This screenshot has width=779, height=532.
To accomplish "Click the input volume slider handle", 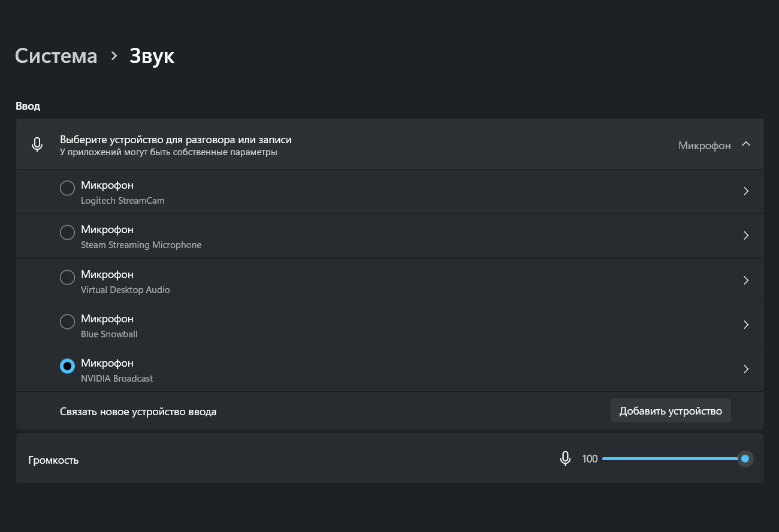I will click(x=745, y=459).
